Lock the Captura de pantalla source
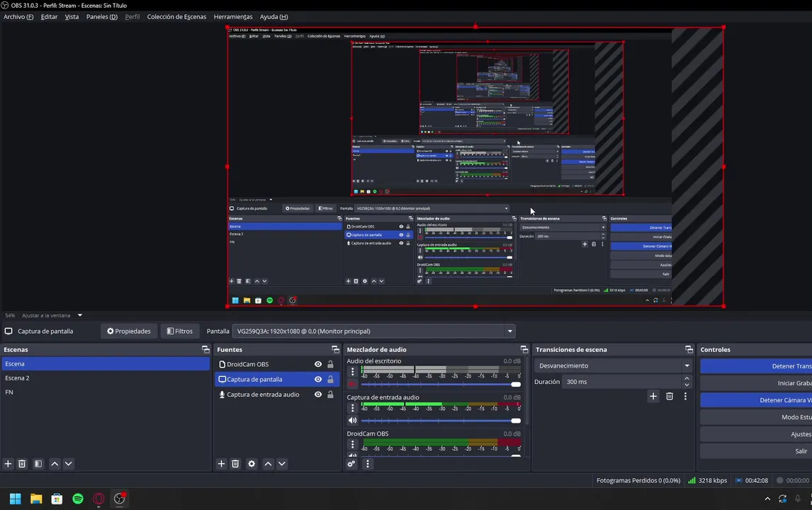Image resolution: width=812 pixels, height=510 pixels. pos(330,380)
